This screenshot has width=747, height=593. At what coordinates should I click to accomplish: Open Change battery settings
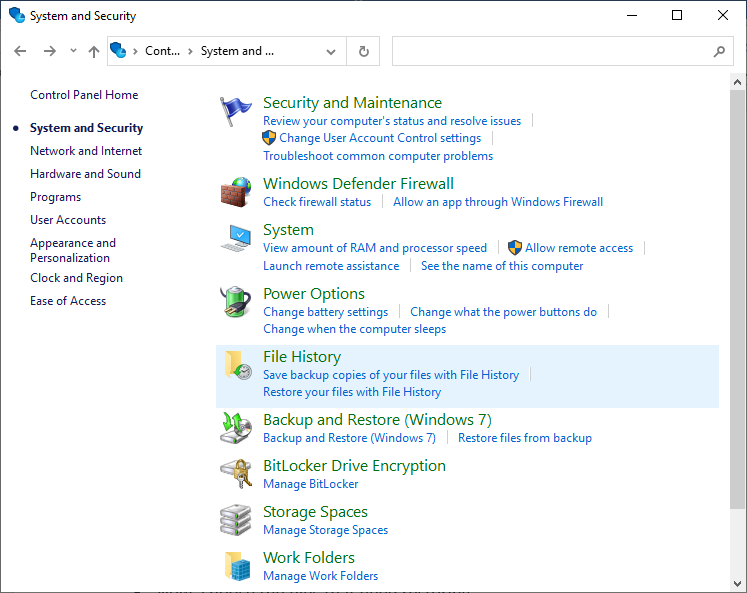coord(326,312)
